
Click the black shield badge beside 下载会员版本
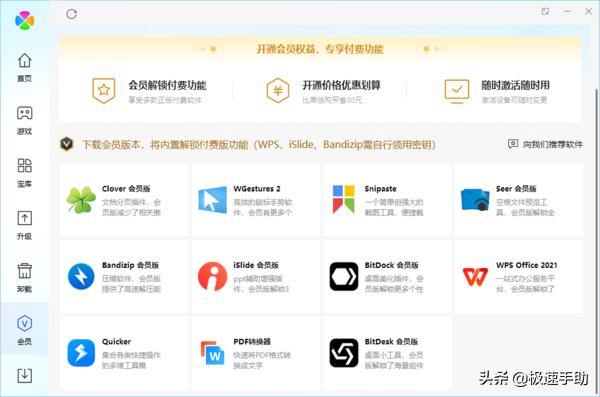pos(67,144)
